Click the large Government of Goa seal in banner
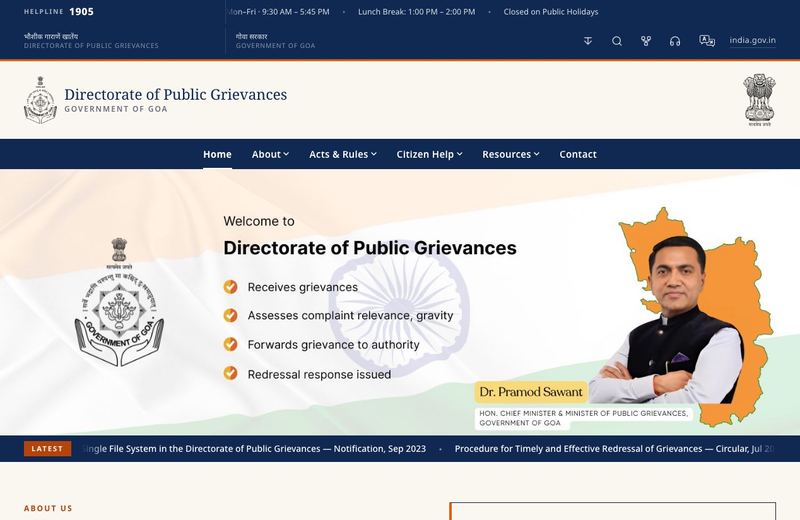The width and height of the screenshot is (800, 520). (119, 302)
